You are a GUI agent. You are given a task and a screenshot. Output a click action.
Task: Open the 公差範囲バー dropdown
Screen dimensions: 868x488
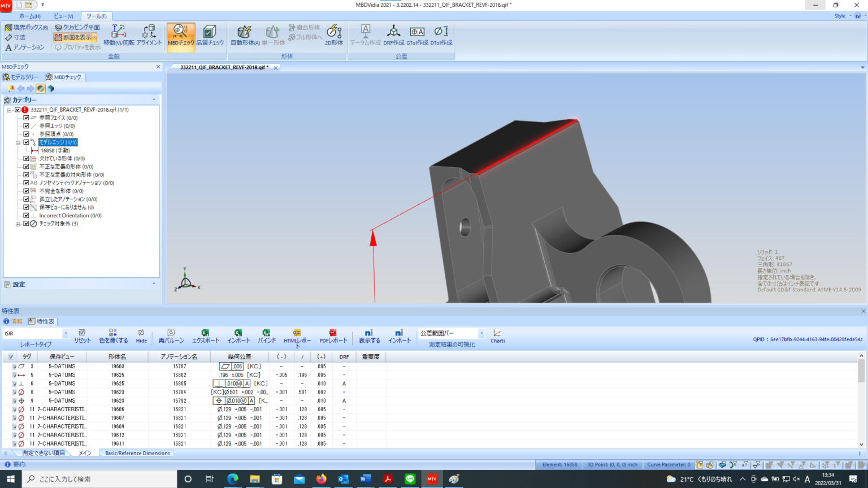tap(481, 334)
